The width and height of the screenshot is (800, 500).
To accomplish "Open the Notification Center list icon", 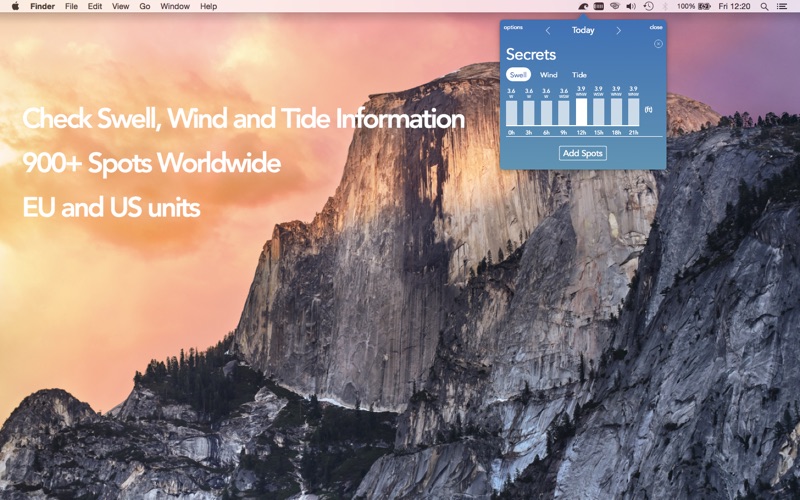I will pos(782,7).
